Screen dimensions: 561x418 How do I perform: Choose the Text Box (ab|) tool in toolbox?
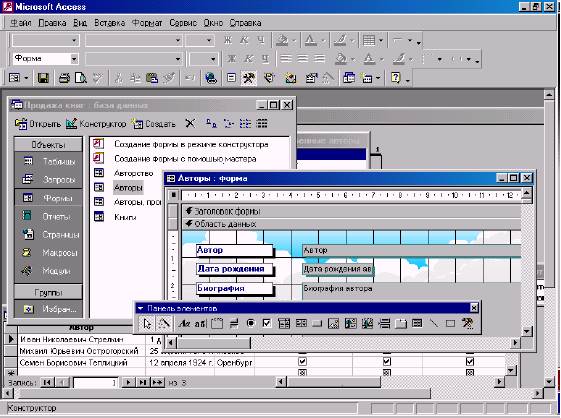click(x=200, y=324)
